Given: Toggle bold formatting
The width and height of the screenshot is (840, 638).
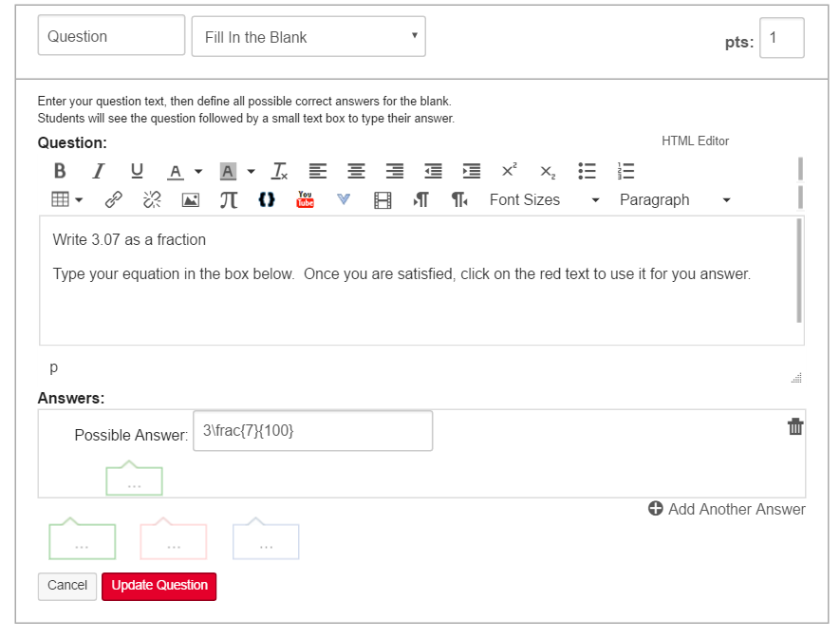Looking at the screenshot, I should [x=60, y=171].
